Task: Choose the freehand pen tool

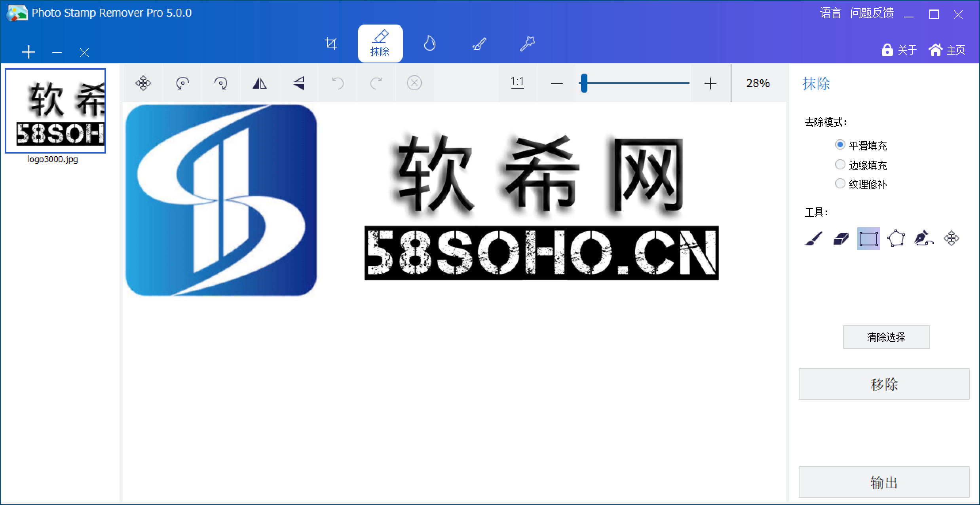Action: [x=924, y=239]
